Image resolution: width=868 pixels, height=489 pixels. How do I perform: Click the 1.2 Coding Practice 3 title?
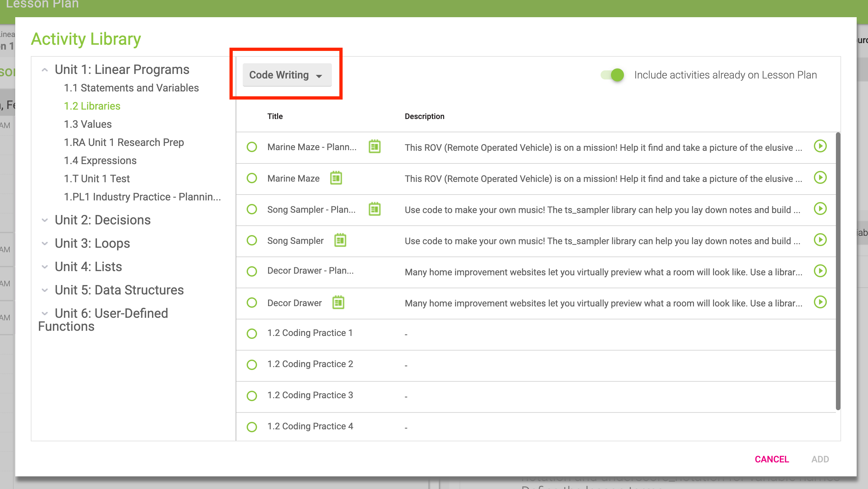pos(310,395)
